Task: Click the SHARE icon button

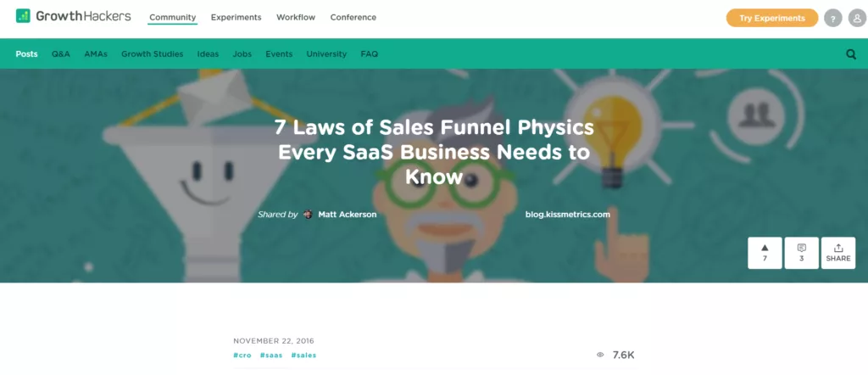Action: (838, 253)
